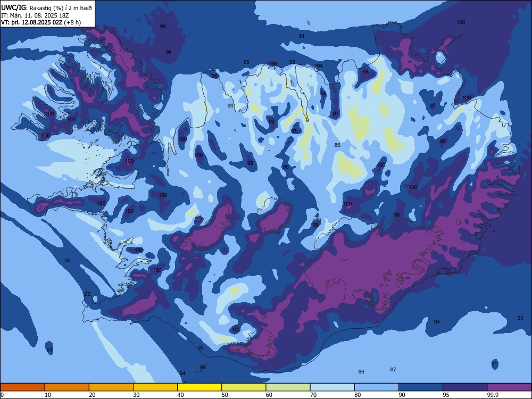Click the light blue 80–90 legend swatch
Image resolution: width=532 pixels, height=399 pixels.
(377, 387)
